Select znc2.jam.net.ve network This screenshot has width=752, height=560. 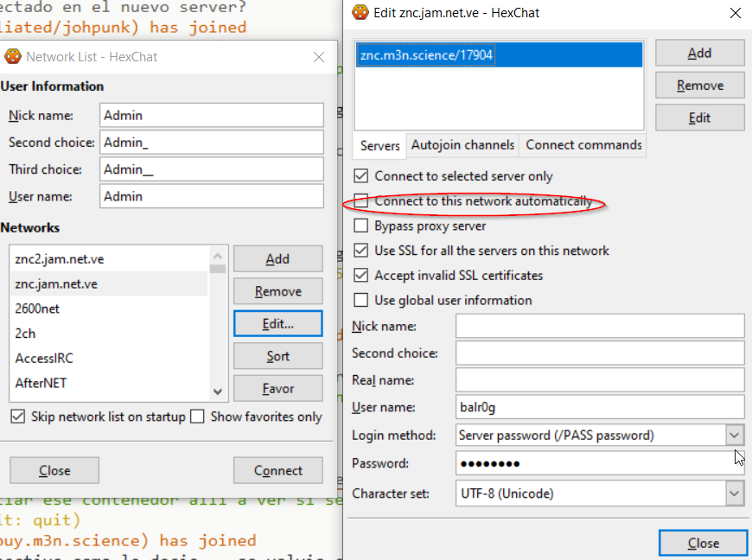(109, 259)
